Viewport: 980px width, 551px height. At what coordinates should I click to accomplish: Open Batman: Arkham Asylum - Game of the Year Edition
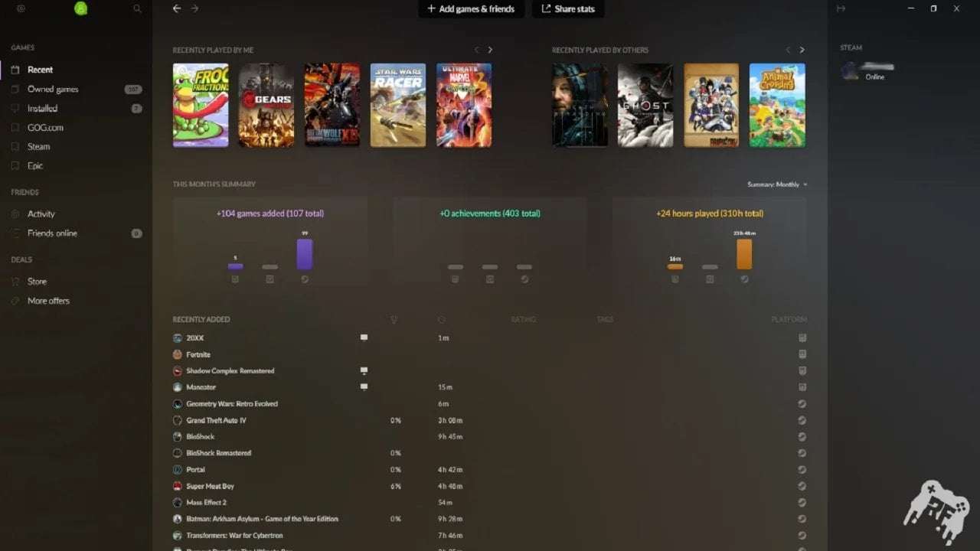pyautogui.click(x=263, y=519)
